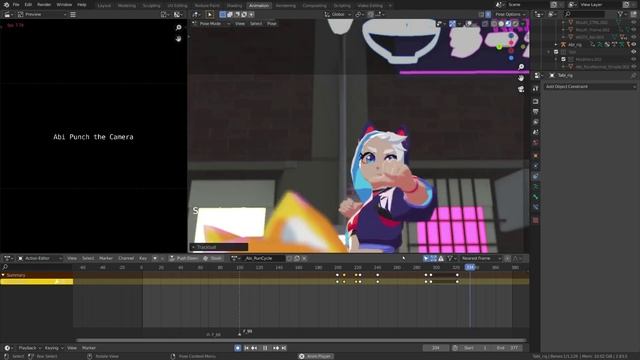The image size is (640, 360).
Task: Open the Edit menu
Action: pyautogui.click(x=28, y=5)
